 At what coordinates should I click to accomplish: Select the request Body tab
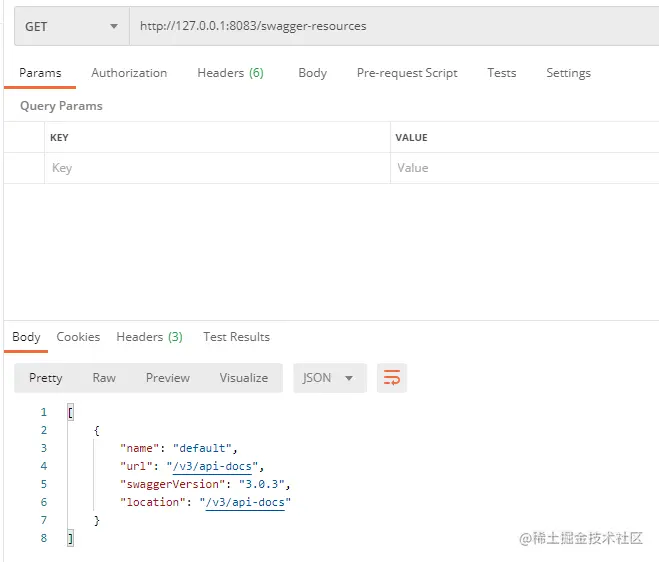coord(312,73)
